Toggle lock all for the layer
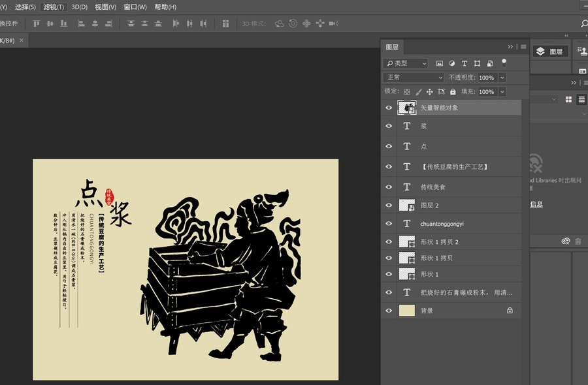Image resolution: width=588 pixels, height=385 pixels. (453, 92)
